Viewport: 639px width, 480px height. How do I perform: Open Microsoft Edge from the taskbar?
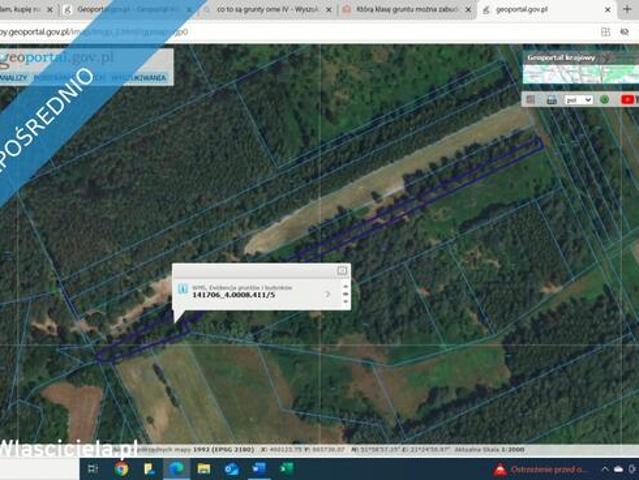[176, 468]
